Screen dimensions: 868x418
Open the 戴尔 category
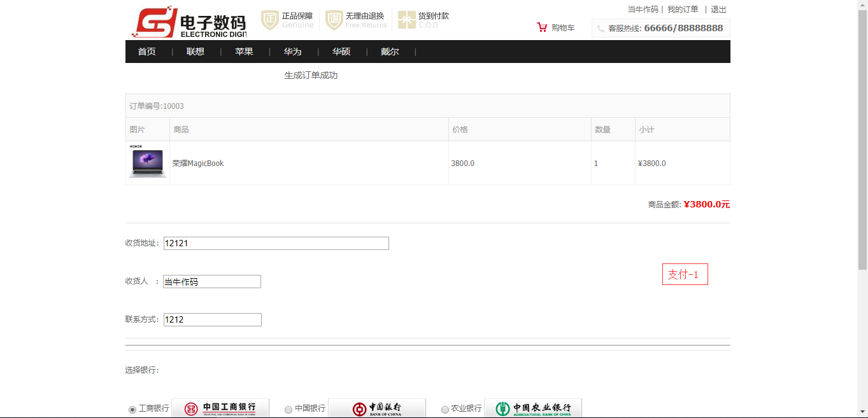(390, 52)
